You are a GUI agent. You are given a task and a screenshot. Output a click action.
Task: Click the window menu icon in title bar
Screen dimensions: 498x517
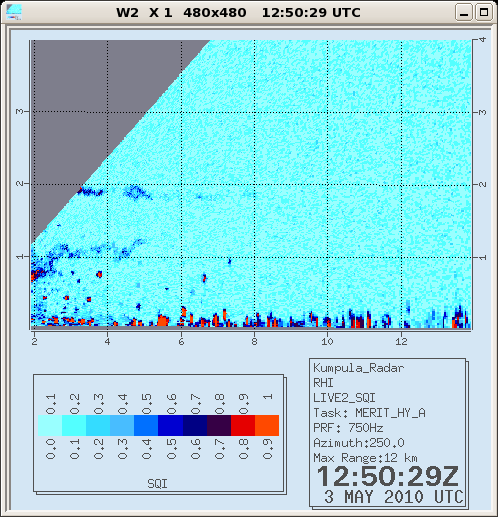click(x=14, y=12)
